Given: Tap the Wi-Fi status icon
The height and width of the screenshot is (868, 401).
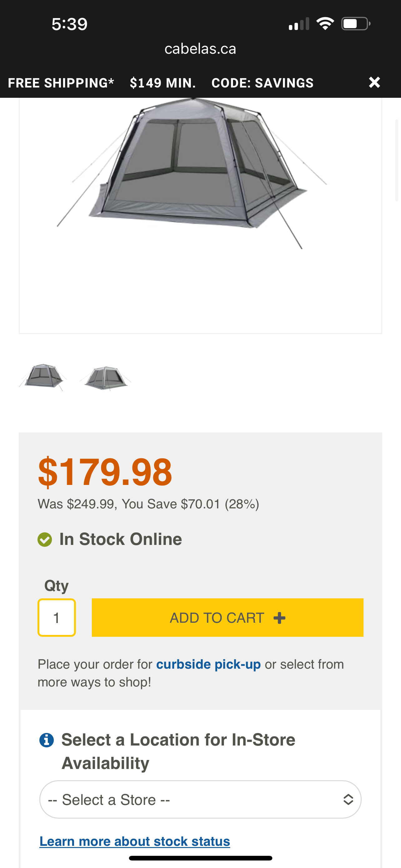Looking at the screenshot, I should (325, 23).
